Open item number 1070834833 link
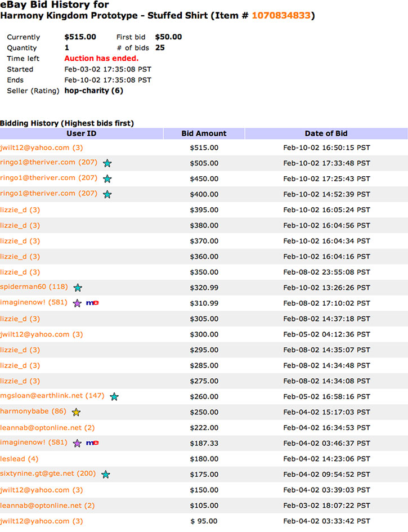The width and height of the screenshot is (408, 532). 281,16
